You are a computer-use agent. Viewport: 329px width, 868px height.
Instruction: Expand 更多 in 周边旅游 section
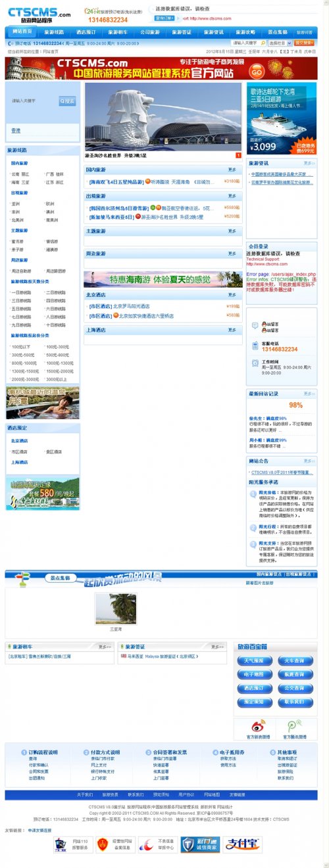[232, 253]
